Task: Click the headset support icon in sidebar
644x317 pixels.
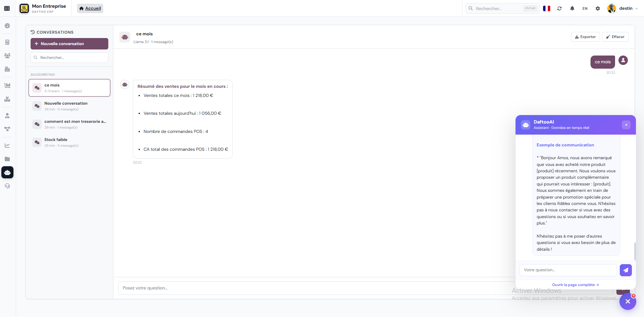Action: (x=7, y=186)
